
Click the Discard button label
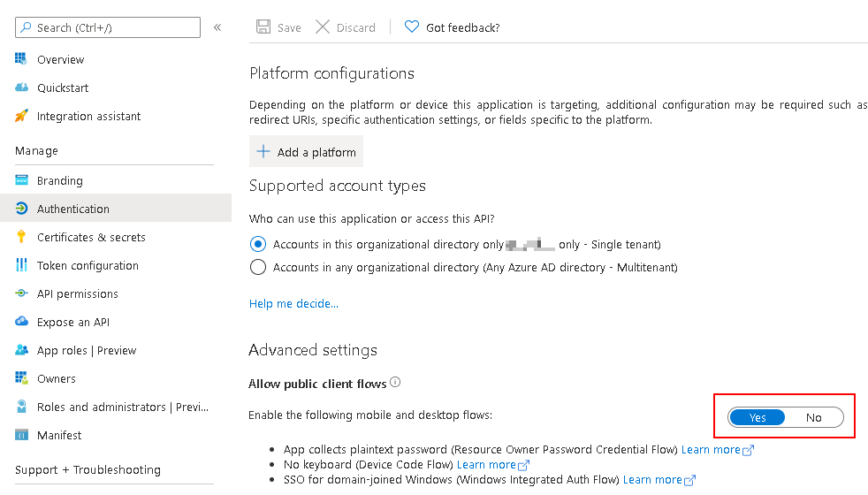(x=356, y=27)
